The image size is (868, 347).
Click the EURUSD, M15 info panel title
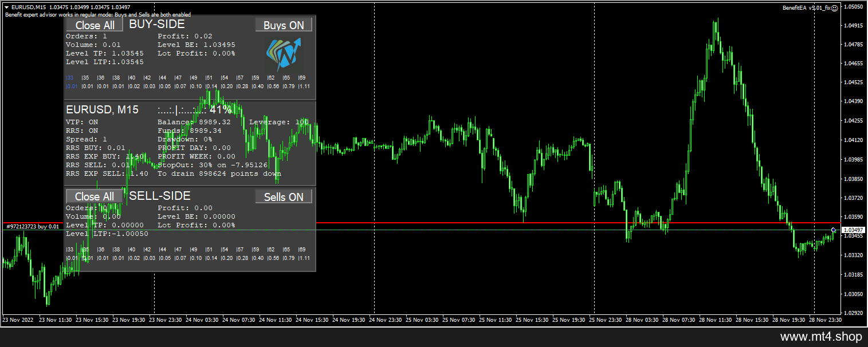pyautogui.click(x=102, y=110)
